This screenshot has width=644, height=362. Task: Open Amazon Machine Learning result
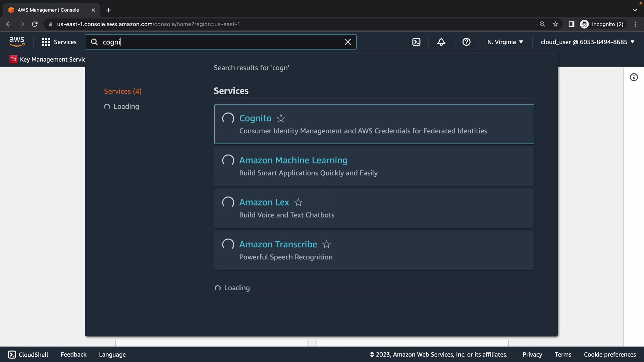pyautogui.click(x=293, y=160)
